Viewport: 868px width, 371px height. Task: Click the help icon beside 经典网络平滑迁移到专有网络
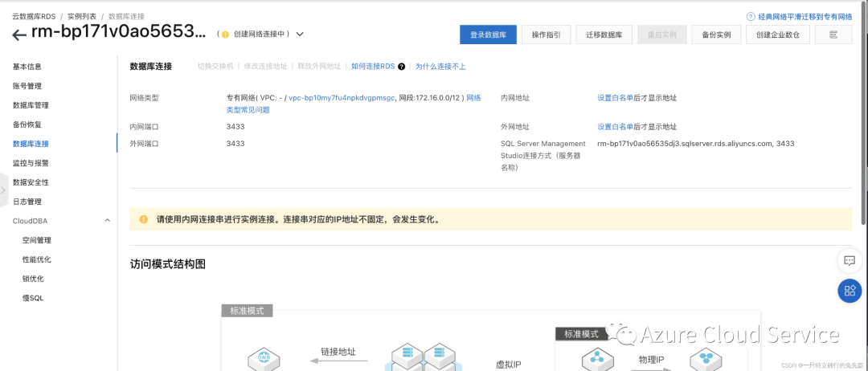751,17
